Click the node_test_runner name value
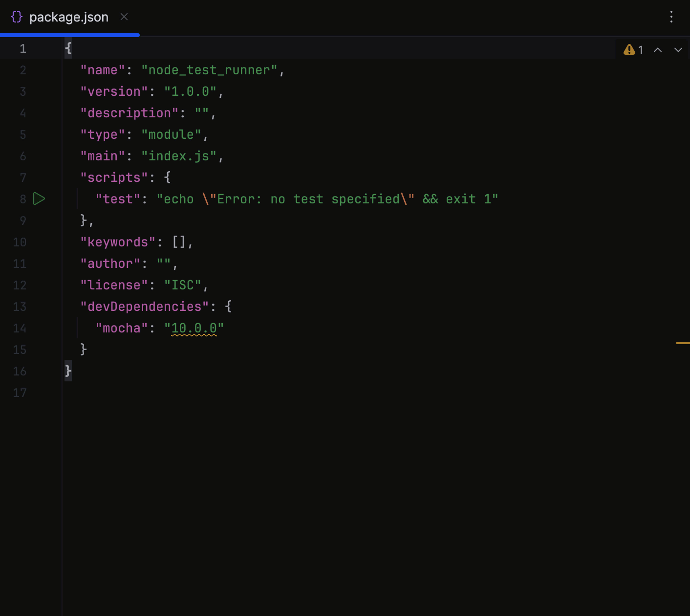Screen dimensions: 690x616 [209, 70]
